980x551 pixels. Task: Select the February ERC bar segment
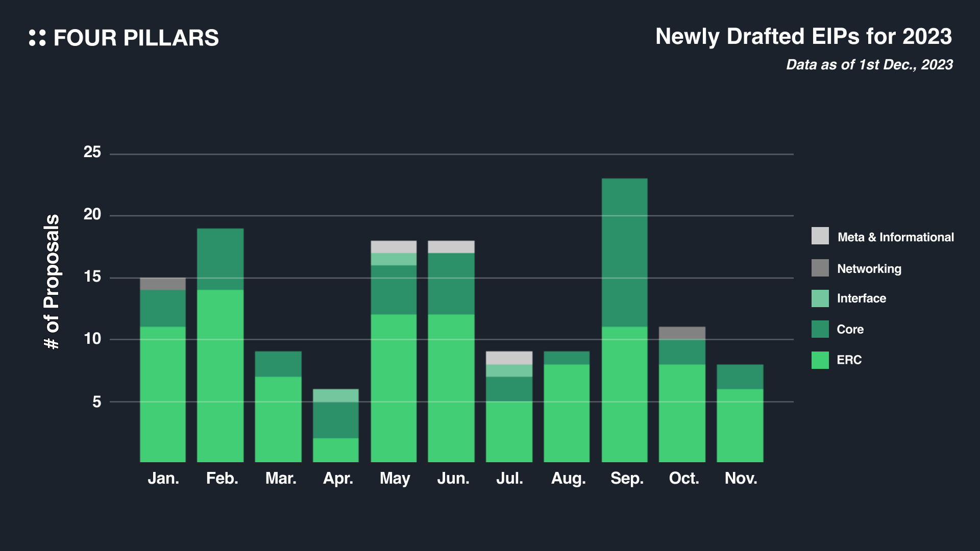[220, 376]
